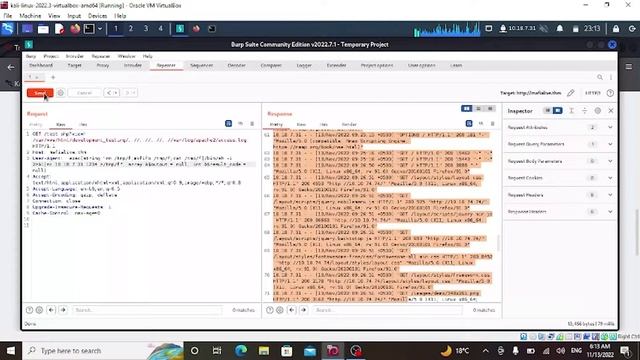The image size is (640, 360).
Task: Open the Burp menu
Action: (31, 56)
